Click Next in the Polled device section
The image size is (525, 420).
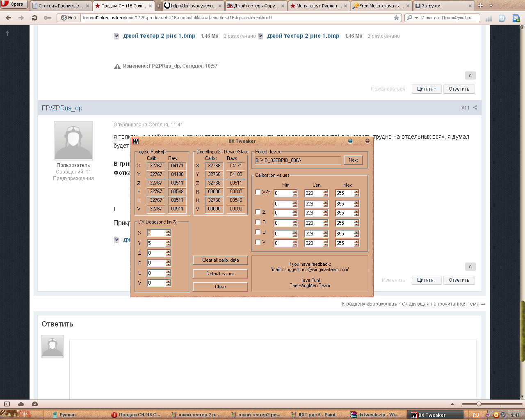[x=353, y=160]
